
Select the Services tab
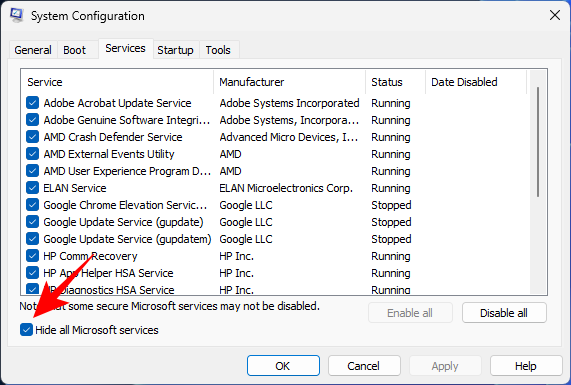(125, 48)
